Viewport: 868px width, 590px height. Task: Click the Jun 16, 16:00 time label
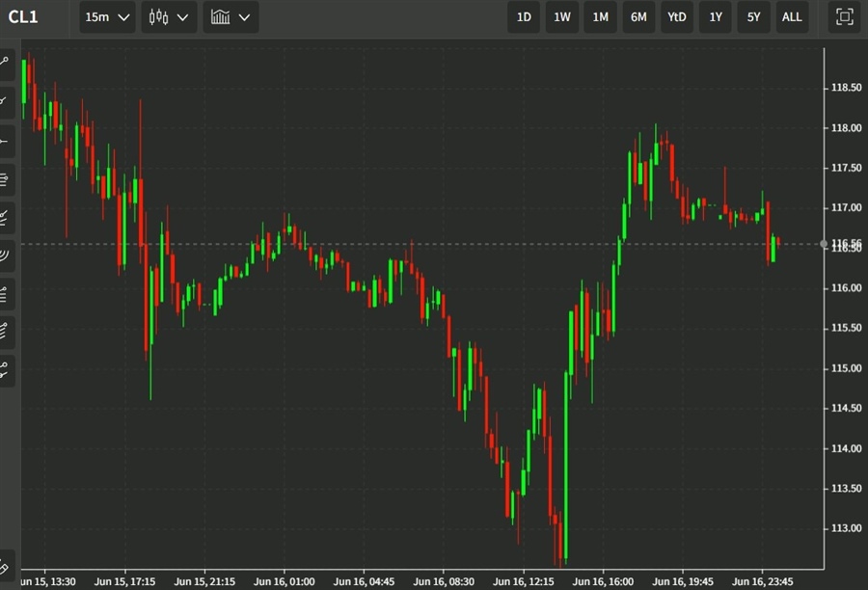tap(604, 581)
